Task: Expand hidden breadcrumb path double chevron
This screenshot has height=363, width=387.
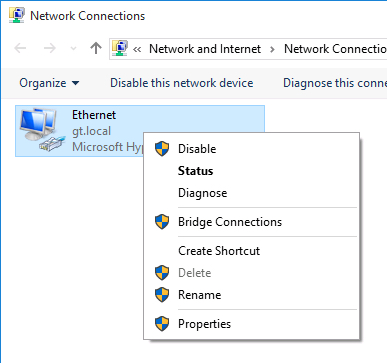Action: 137,49
